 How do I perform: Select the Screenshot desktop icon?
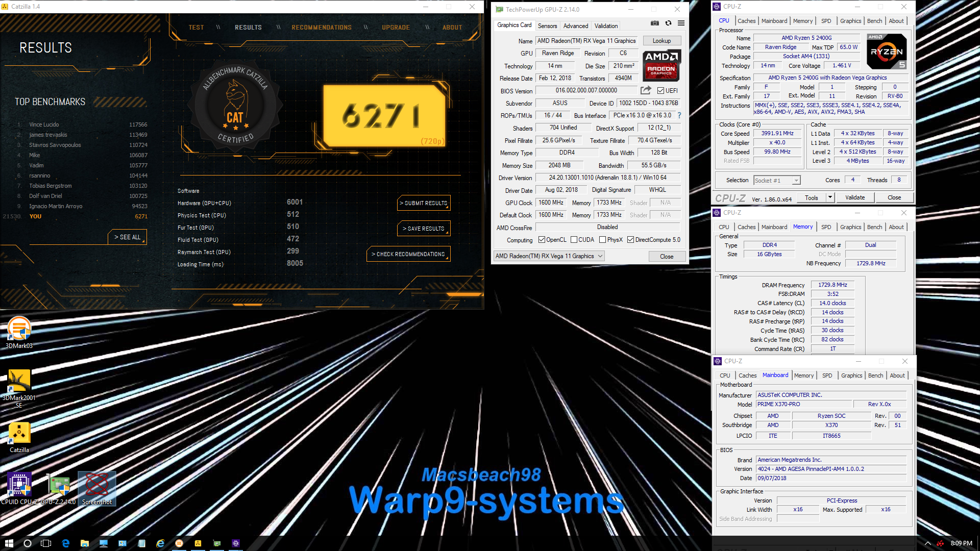click(97, 488)
